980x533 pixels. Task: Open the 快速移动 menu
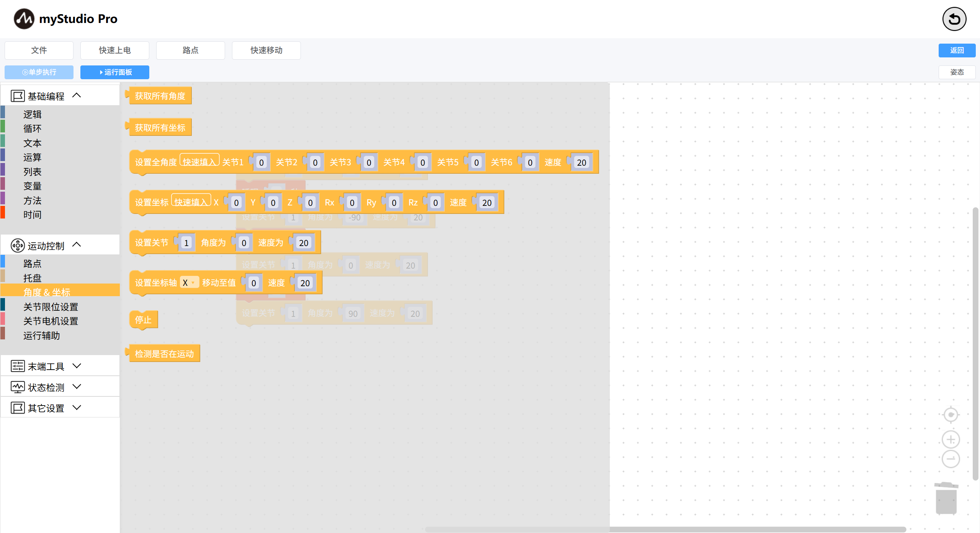266,50
